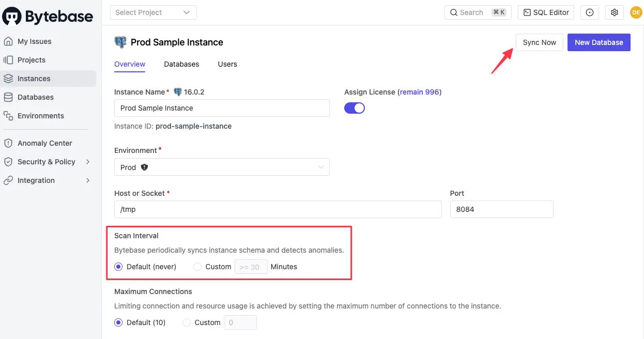Click the DE user avatar

coord(636,12)
